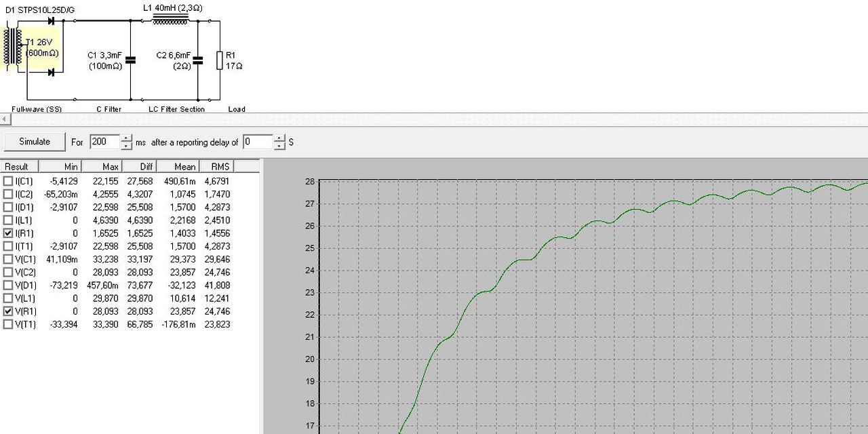Click the LC Filter Section label
Image resolution: width=868 pixels, height=434 pixels.
tap(176, 109)
